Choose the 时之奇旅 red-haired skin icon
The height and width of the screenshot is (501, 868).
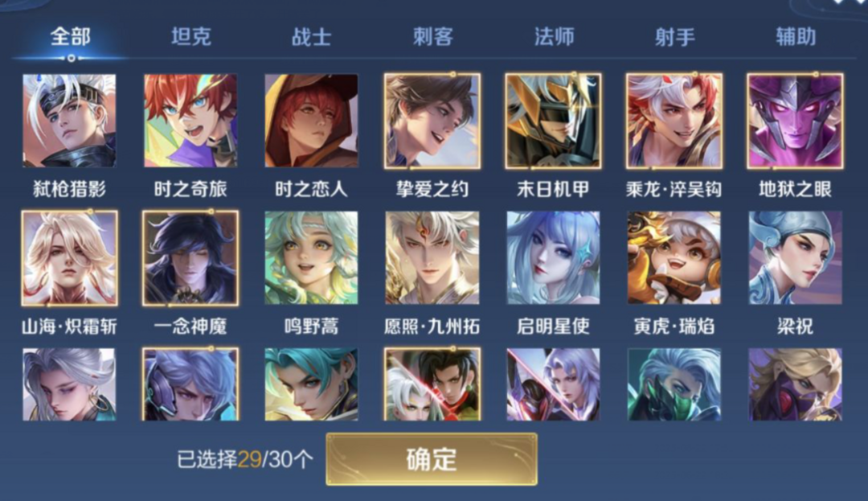pyautogui.click(x=190, y=121)
